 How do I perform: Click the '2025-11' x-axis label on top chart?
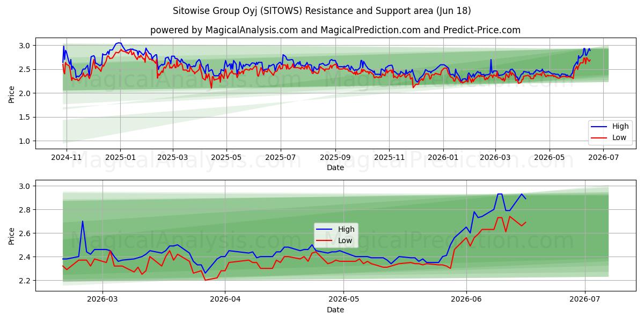390,158
